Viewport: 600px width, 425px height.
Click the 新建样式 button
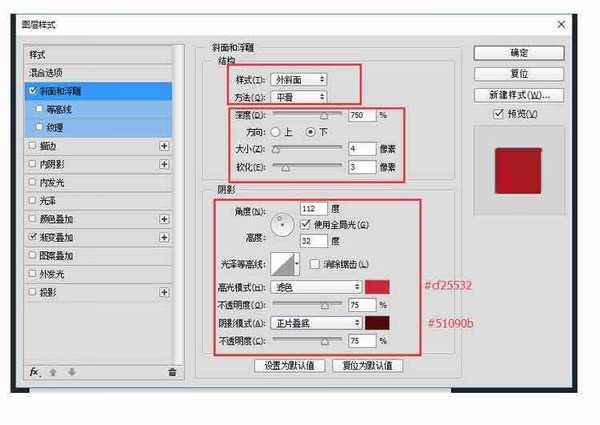click(519, 95)
